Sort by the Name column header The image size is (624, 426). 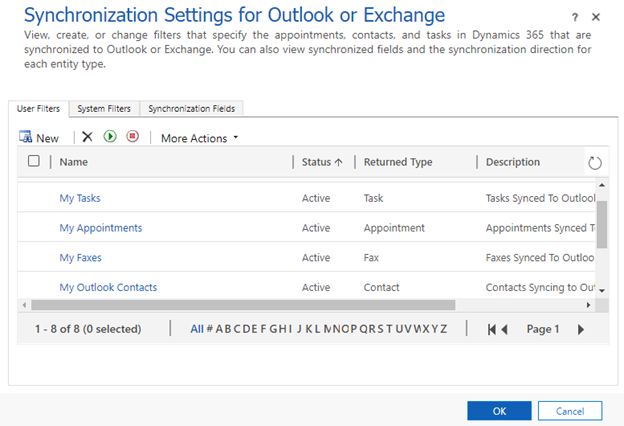pyautogui.click(x=74, y=162)
